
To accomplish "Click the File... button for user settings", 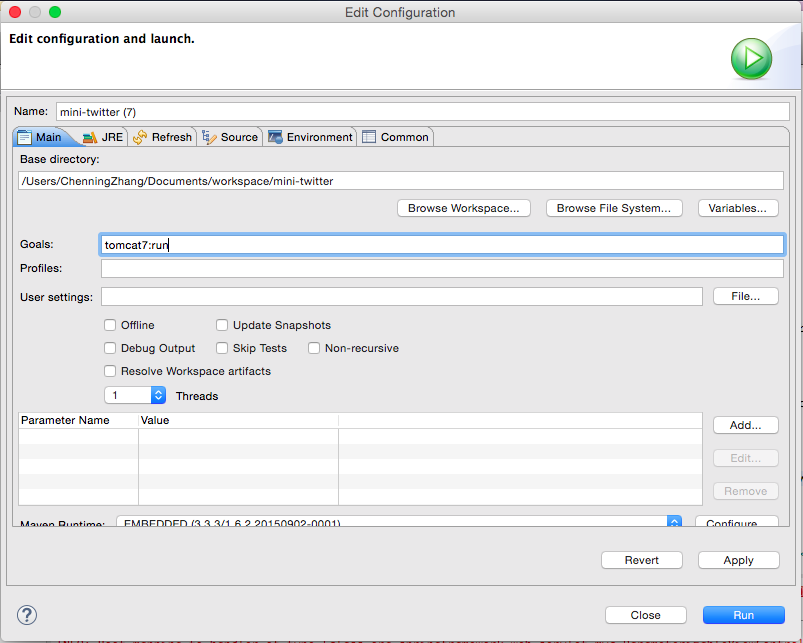I will pos(746,296).
